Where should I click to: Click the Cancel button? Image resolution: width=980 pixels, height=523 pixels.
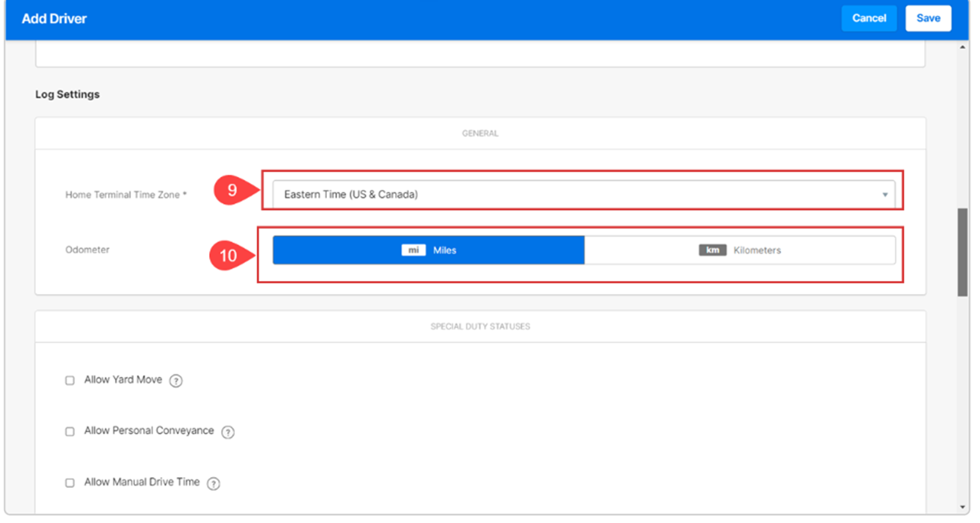pyautogui.click(x=869, y=18)
